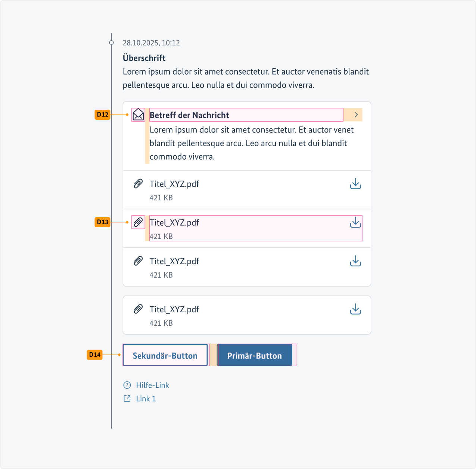Expand message with the chevron arrow
This screenshot has width=476, height=469.
[x=356, y=115]
